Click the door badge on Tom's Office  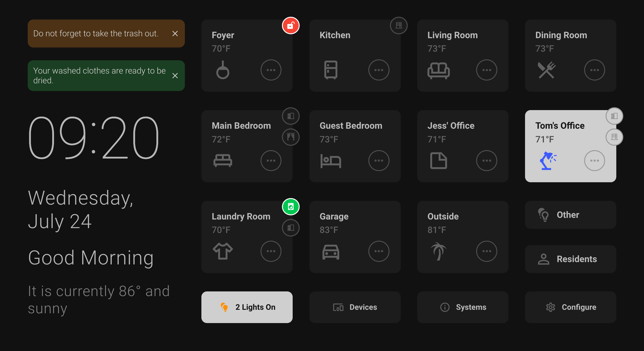point(614,116)
